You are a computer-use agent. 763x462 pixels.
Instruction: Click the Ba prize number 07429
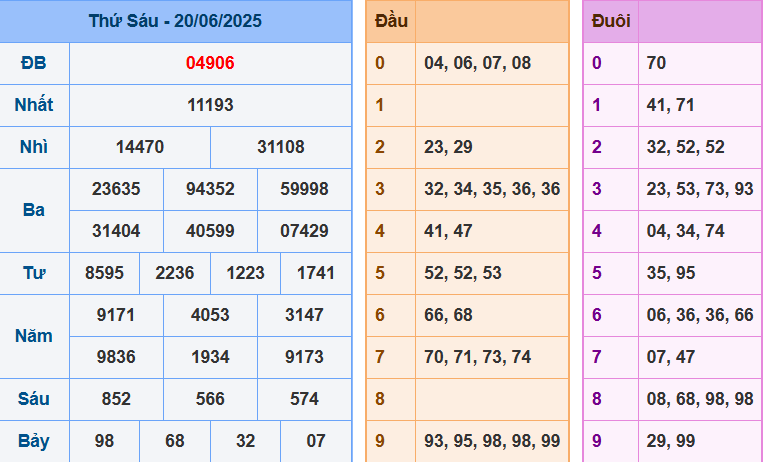pyautogui.click(x=304, y=231)
